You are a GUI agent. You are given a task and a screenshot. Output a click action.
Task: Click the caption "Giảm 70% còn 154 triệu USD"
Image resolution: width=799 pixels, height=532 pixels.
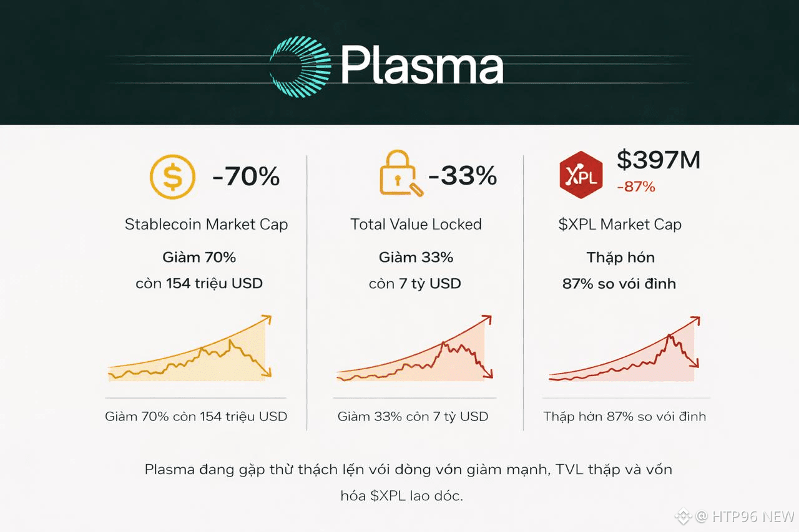[x=196, y=417]
